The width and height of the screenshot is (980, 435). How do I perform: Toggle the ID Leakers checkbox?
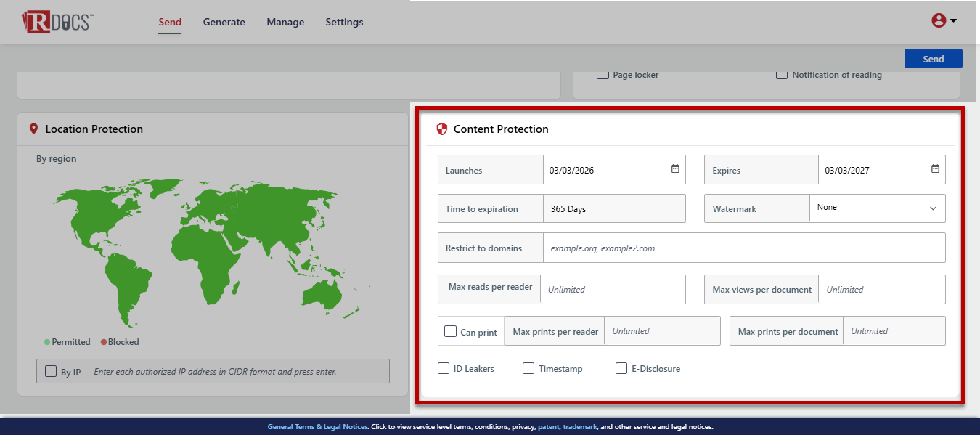tap(444, 368)
